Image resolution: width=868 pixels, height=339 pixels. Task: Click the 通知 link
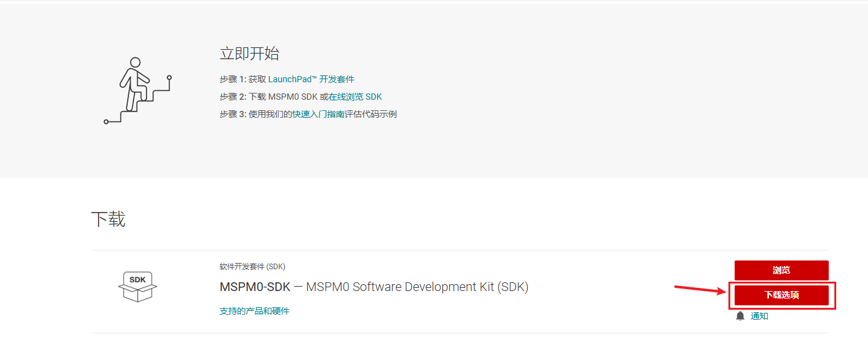760,316
